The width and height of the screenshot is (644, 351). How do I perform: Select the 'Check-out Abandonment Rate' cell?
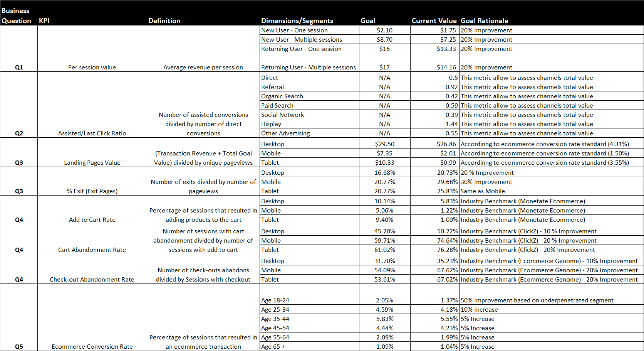[x=92, y=279]
